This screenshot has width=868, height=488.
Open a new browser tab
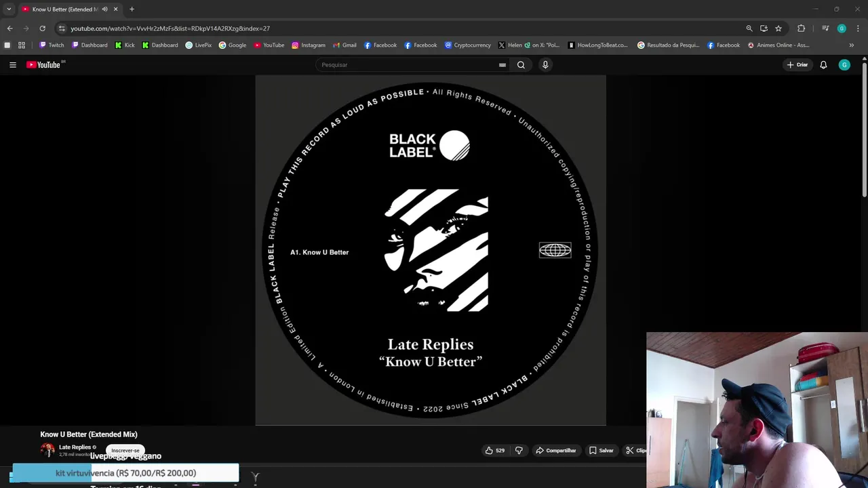pos(132,9)
